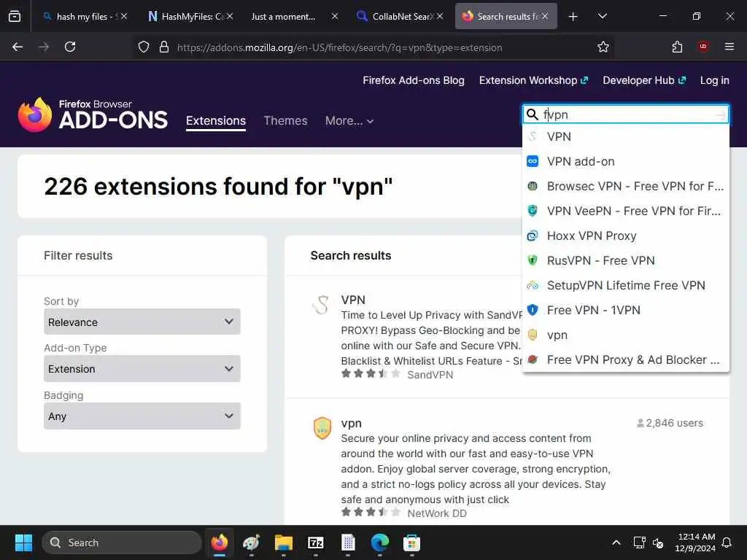Click the Windows taskbar Search box

122,542
